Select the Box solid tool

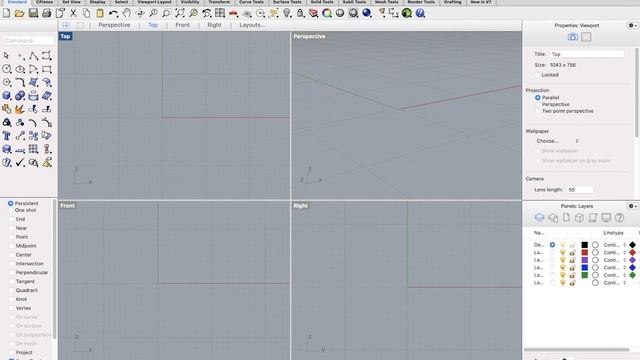pos(7,96)
